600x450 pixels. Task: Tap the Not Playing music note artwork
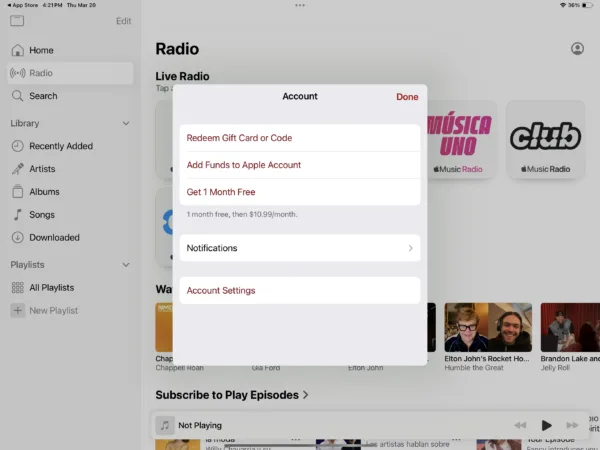[165, 425]
